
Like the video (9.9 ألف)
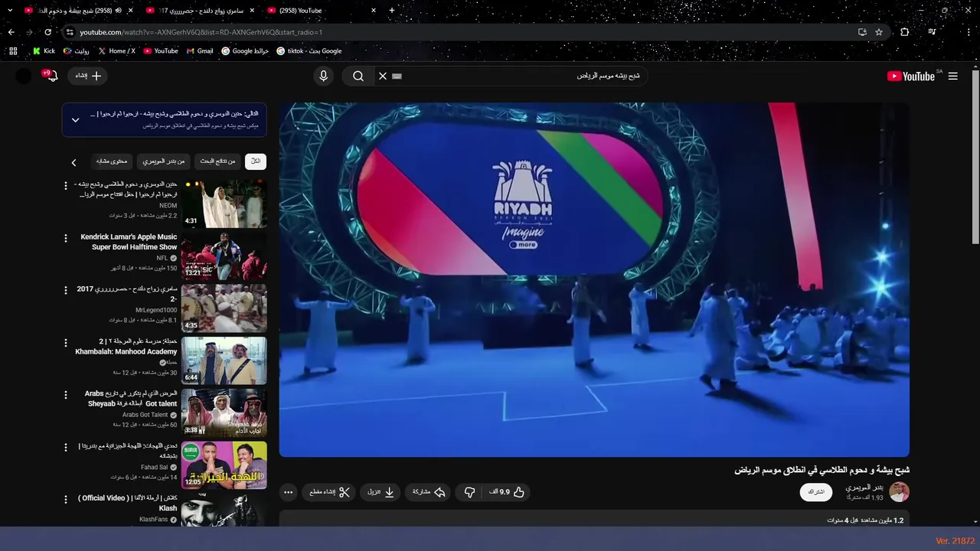click(508, 492)
